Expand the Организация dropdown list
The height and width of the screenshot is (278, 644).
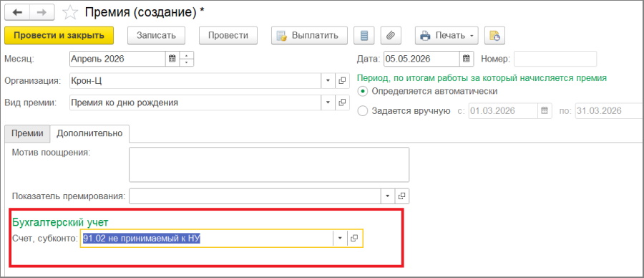coord(328,80)
